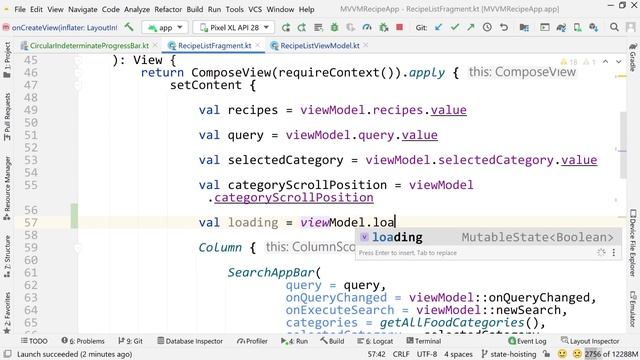Image resolution: width=640 pixels, height=360 pixels.
Task: Open Project Structure folder icon
Action: [x=524, y=27]
